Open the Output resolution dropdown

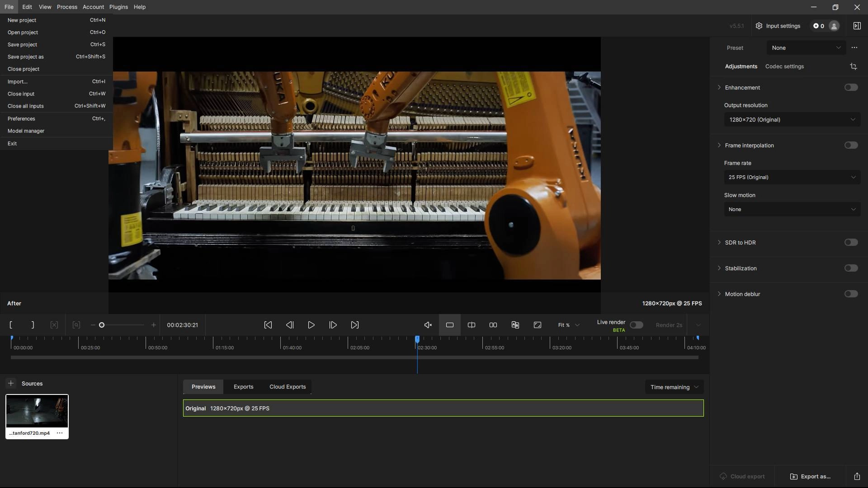click(x=792, y=119)
